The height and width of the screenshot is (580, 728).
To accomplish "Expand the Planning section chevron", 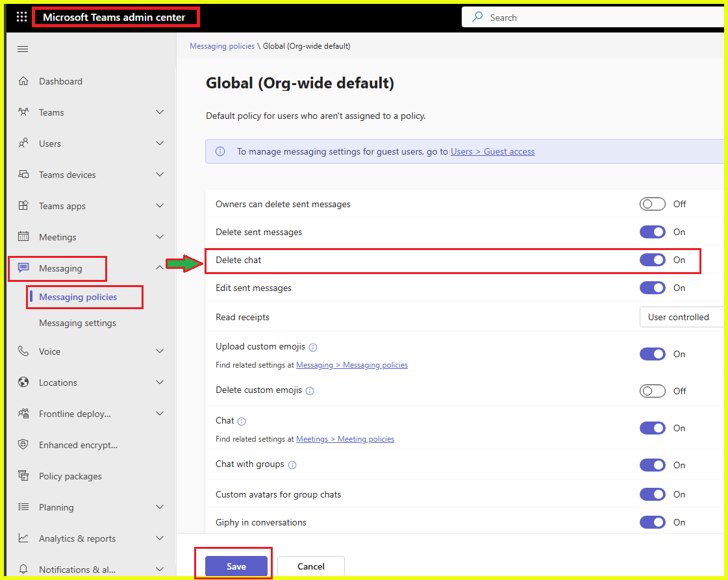I will [160, 507].
